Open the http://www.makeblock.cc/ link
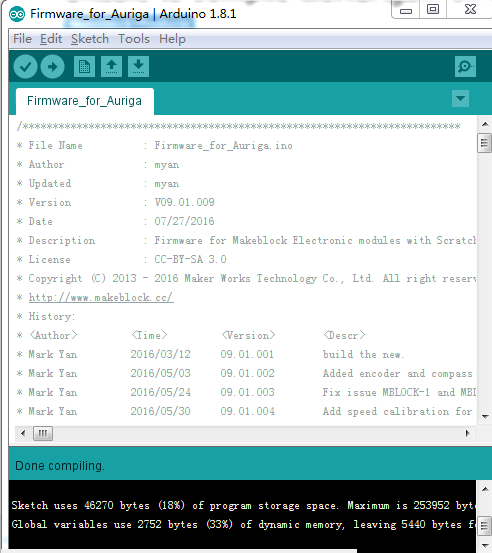This screenshot has width=492, height=553. pyautogui.click(x=101, y=297)
